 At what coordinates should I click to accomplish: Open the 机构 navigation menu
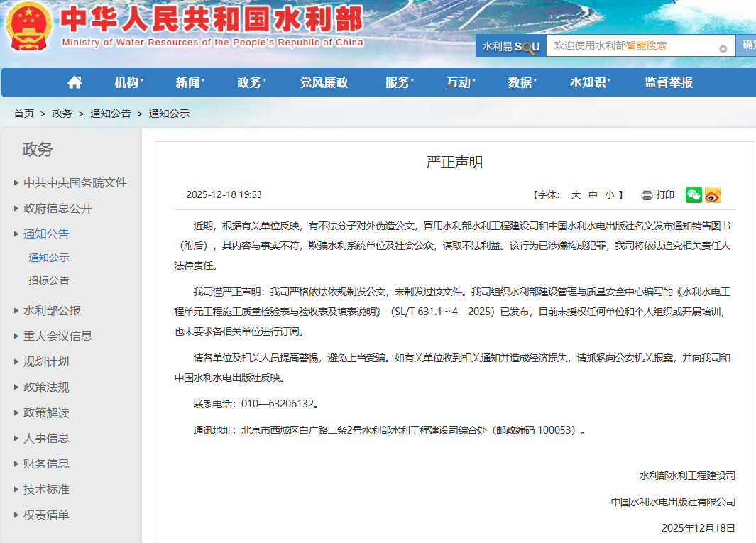pos(128,82)
